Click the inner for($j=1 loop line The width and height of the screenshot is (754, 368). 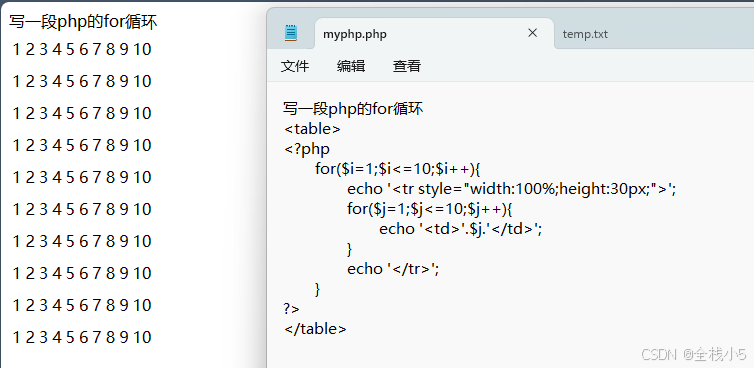pyautogui.click(x=431, y=209)
